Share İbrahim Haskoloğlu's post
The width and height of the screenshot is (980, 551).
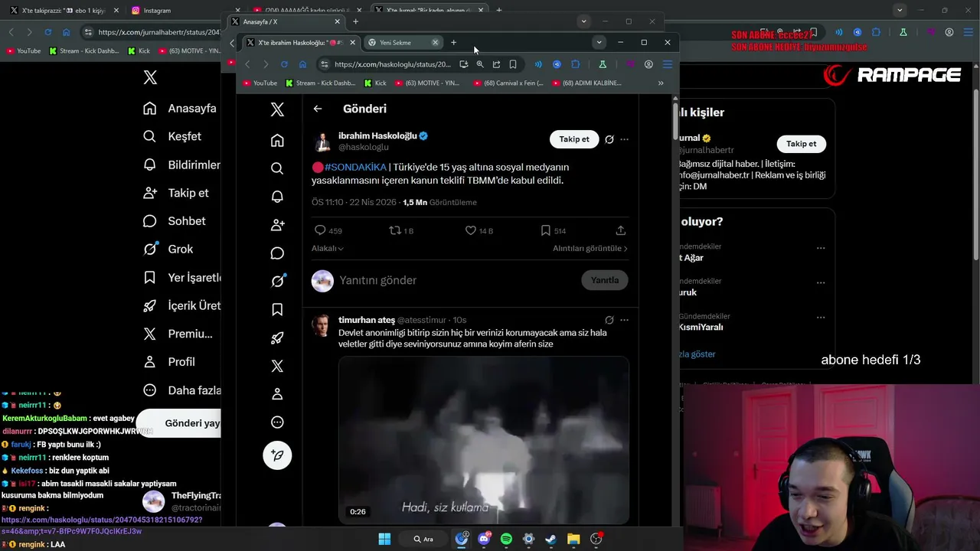(x=621, y=230)
